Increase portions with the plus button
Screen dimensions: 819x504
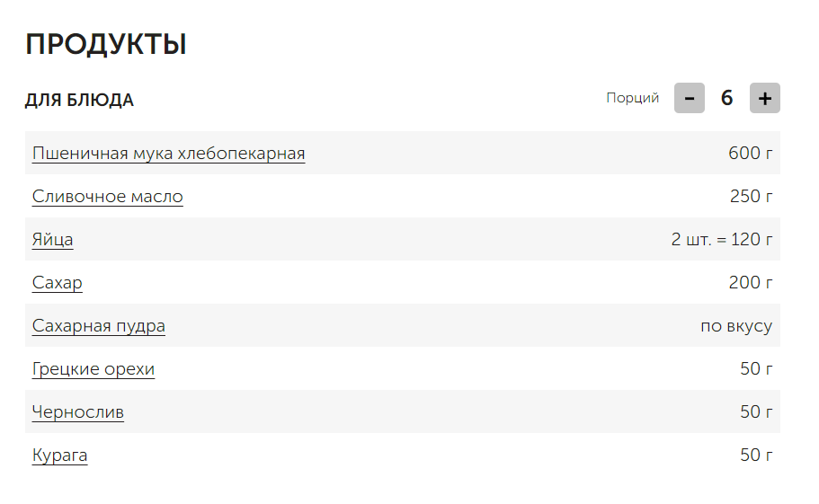tap(765, 98)
